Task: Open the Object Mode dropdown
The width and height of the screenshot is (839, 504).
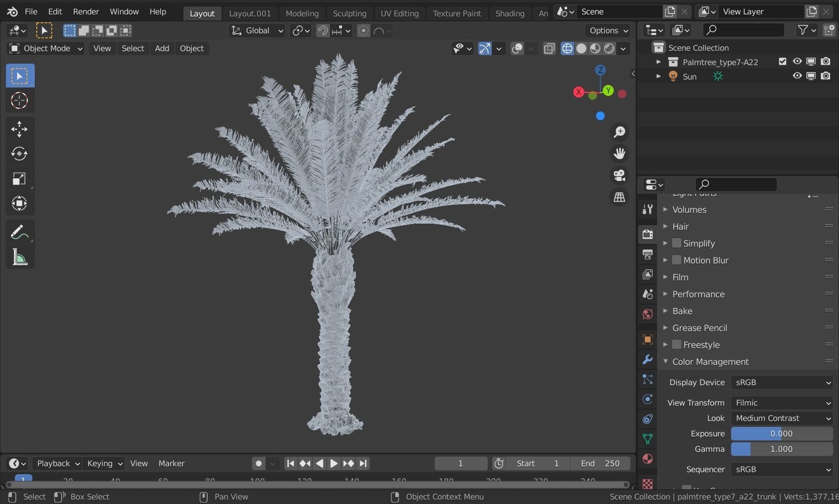Action: click(x=45, y=48)
